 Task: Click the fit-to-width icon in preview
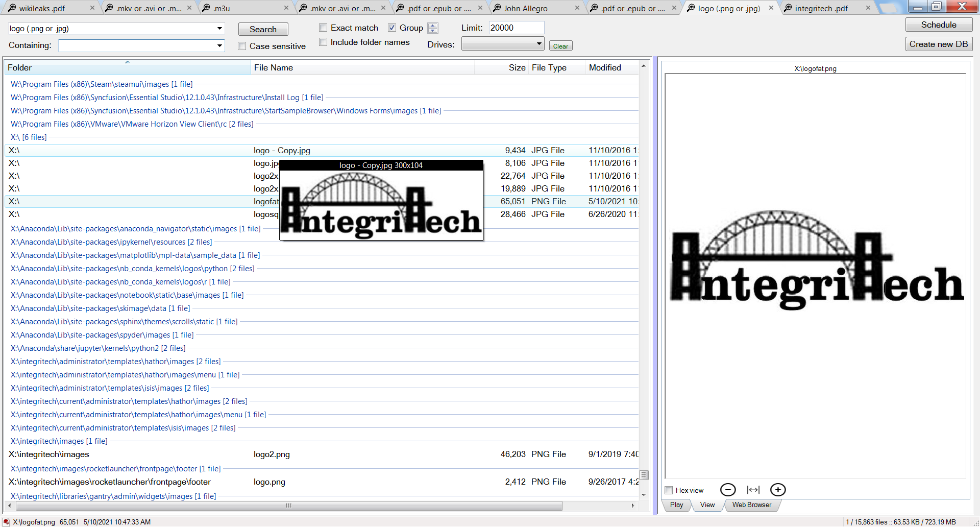point(753,490)
